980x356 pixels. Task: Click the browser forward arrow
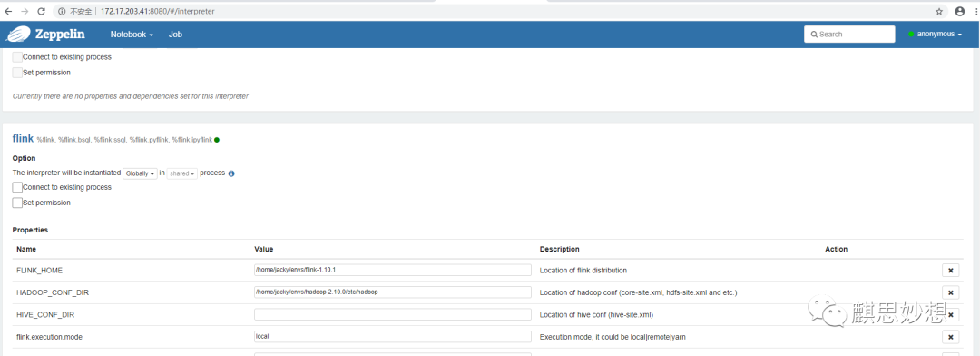[x=24, y=11]
